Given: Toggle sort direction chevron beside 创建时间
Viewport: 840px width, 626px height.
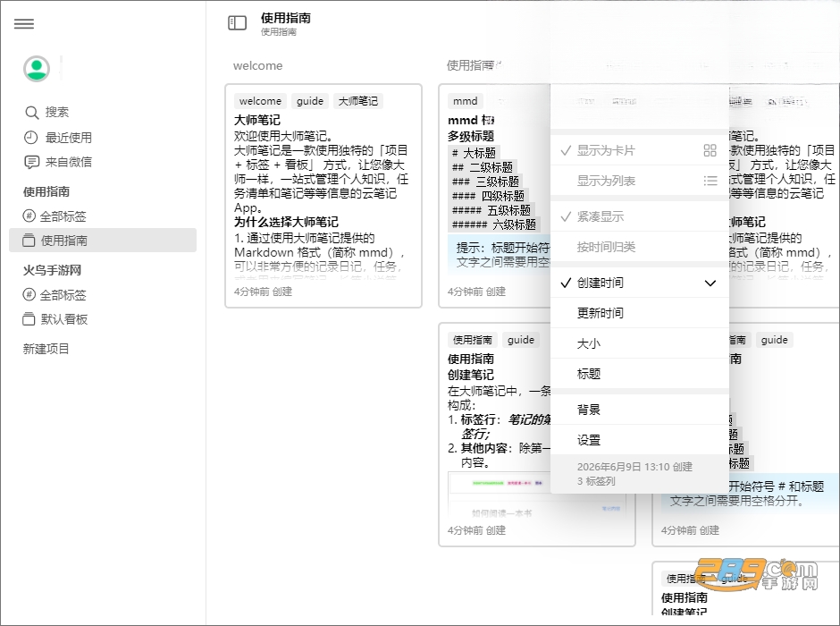Looking at the screenshot, I should click(x=710, y=283).
